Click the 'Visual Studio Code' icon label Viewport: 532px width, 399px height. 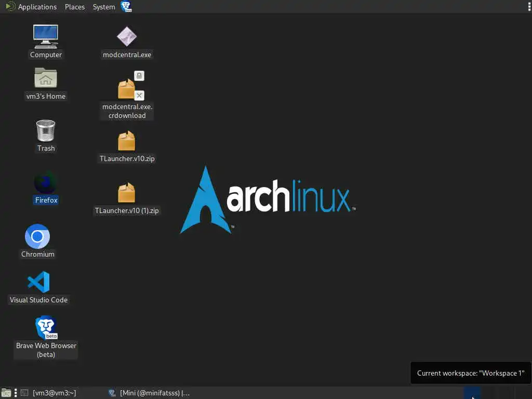[38, 300]
